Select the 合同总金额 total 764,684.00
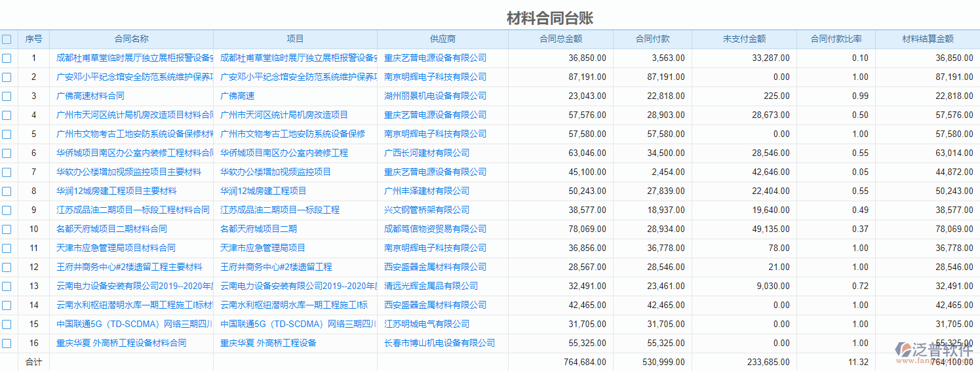 [585, 362]
